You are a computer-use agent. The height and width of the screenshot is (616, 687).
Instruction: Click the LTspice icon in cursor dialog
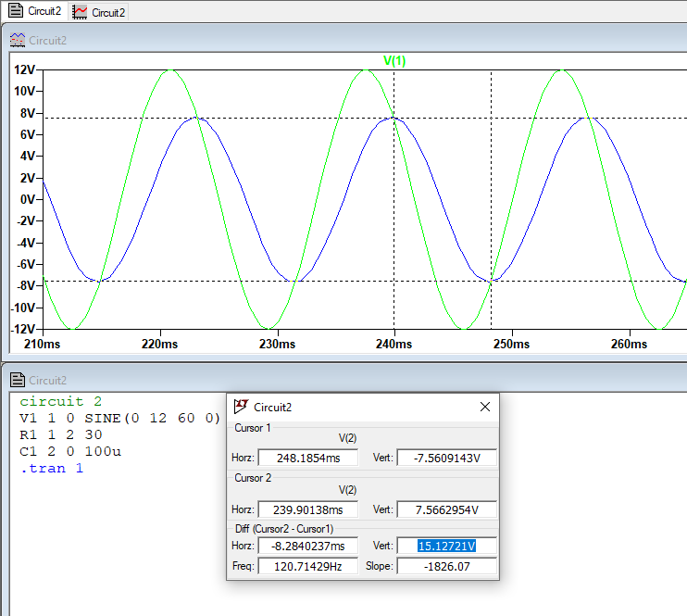point(242,407)
